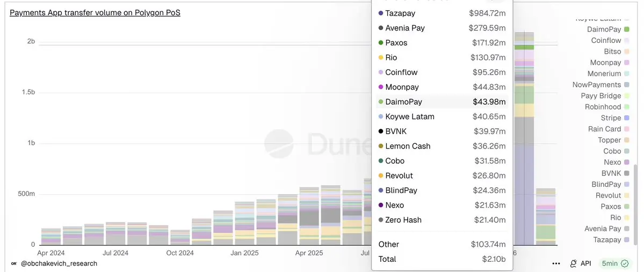This screenshot has width=644, height=272.
Task: Click the Other $103.74m tooltip row
Action: pos(442,245)
